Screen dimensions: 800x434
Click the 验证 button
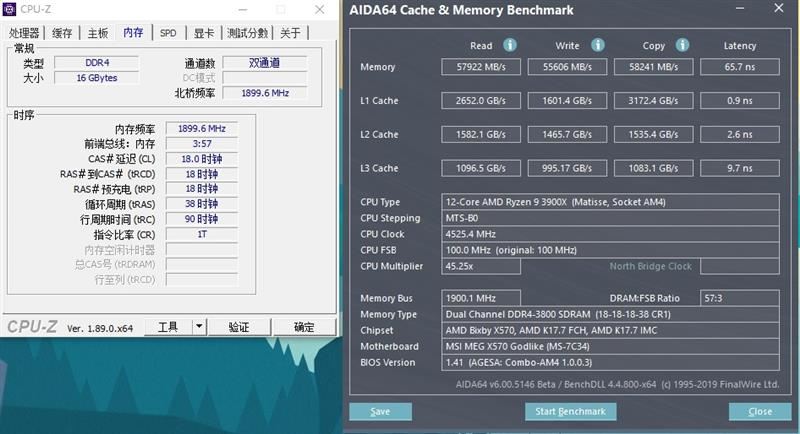coord(239,327)
